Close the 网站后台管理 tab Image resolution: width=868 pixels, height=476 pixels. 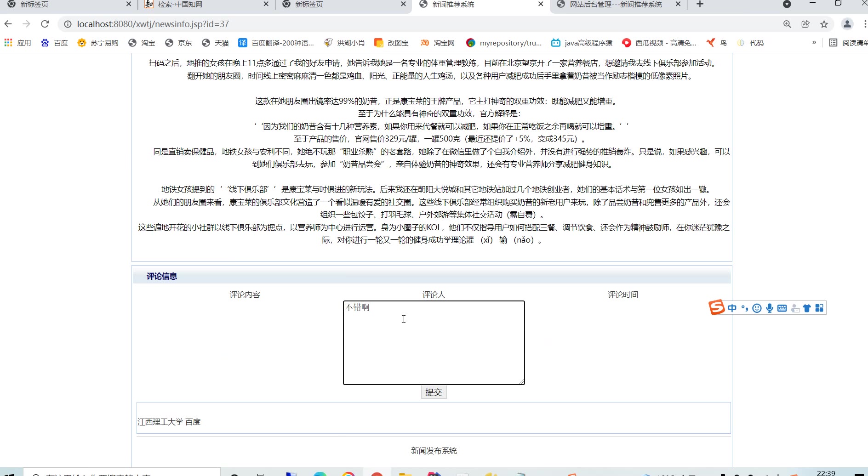point(678,4)
